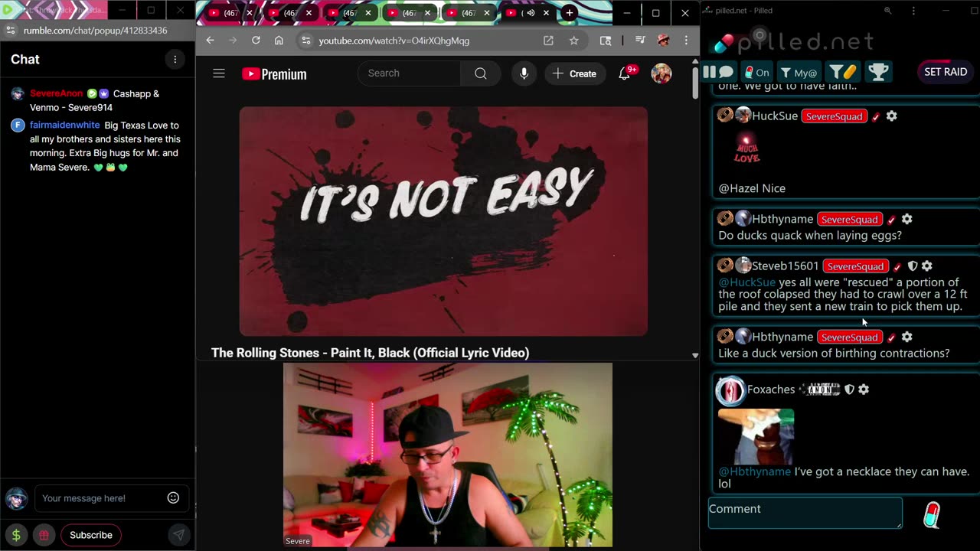Reload the YouTube page
980x551 pixels.
[x=256, y=41]
